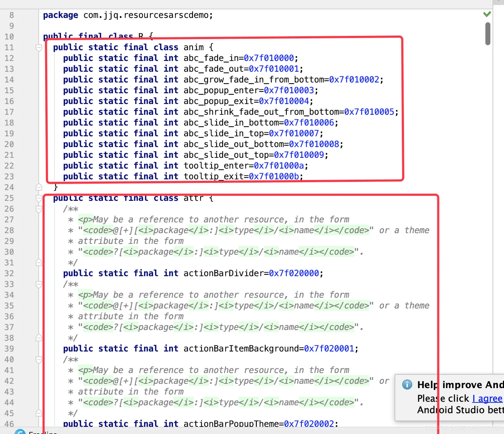Click the hex value 0x7f010005
The image size is (504, 434).
coord(369,112)
